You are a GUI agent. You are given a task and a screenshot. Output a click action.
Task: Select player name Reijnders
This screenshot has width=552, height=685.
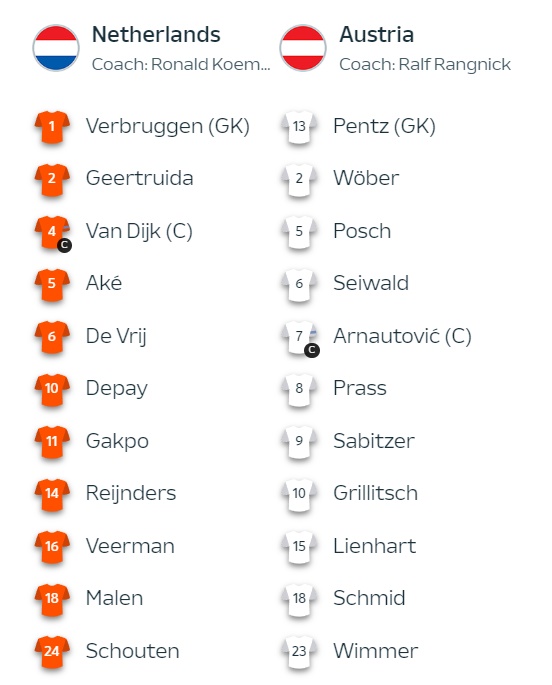click(131, 494)
